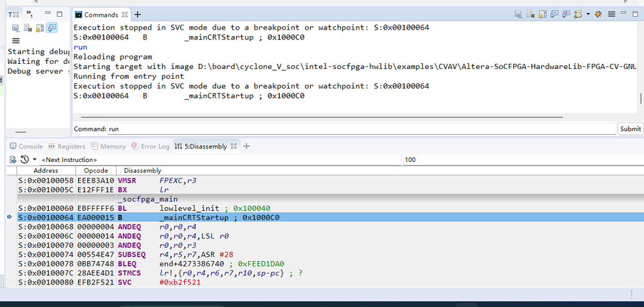Click the orange bug debug icon
This screenshot has width=644, height=307.
[x=598, y=14]
